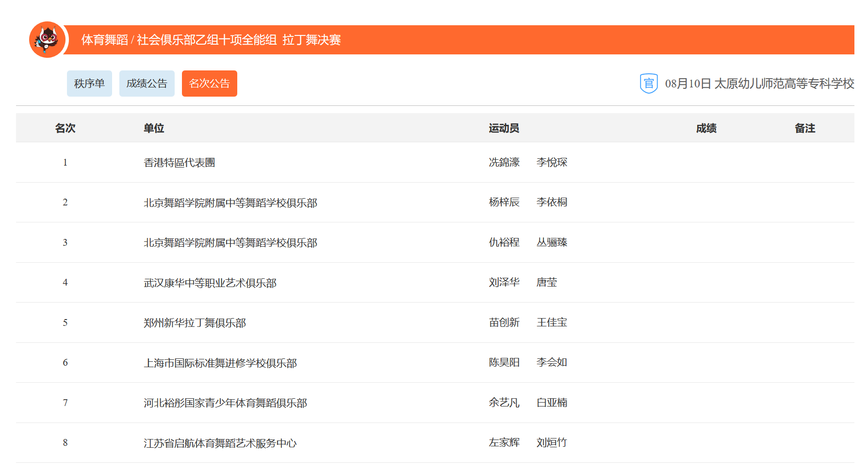Select the 名次公告 tab
Screen dimensions: 868x474
pos(210,84)
